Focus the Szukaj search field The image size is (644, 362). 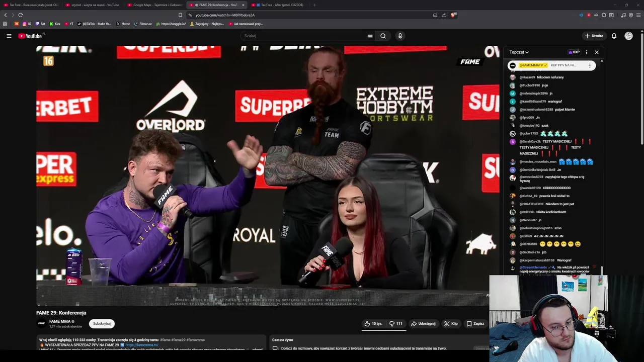coord(304,36)
